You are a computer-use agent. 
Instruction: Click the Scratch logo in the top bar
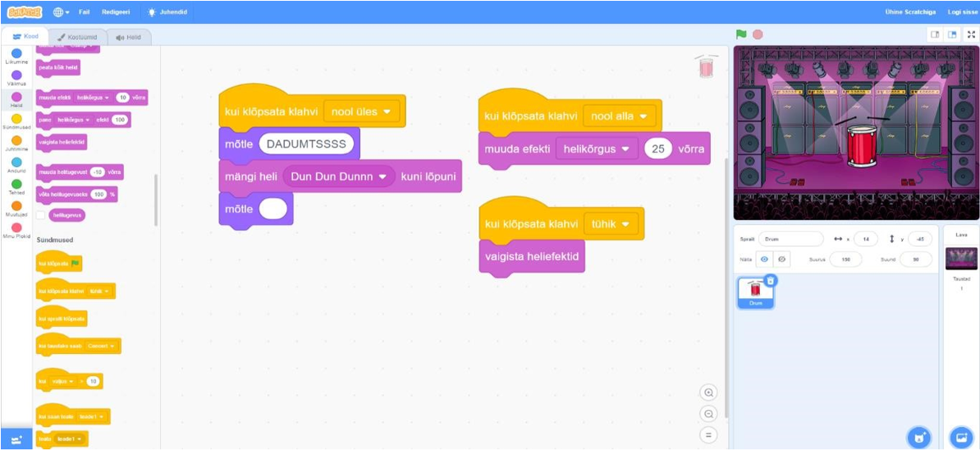pyautogui.click(x=25, y=12)
